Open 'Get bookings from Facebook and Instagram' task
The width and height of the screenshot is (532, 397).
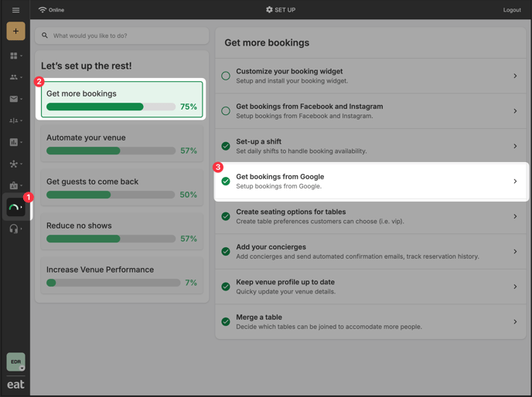370,111
